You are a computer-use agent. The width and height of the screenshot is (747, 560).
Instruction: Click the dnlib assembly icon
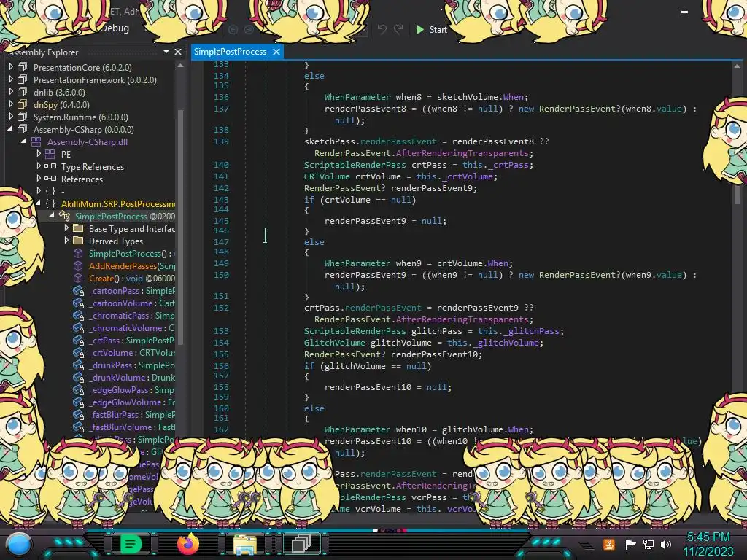(23, 92)
